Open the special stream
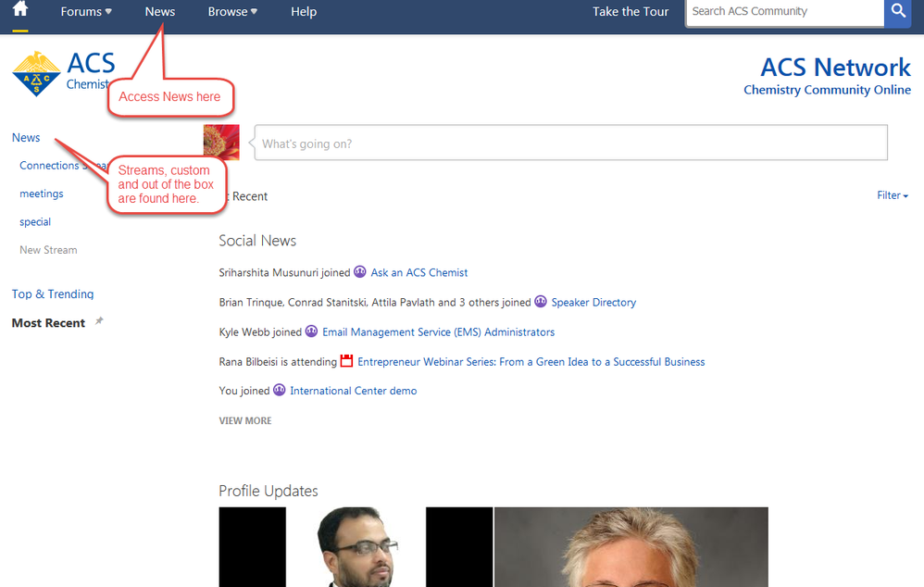The image size is (924, 587). 35,222
